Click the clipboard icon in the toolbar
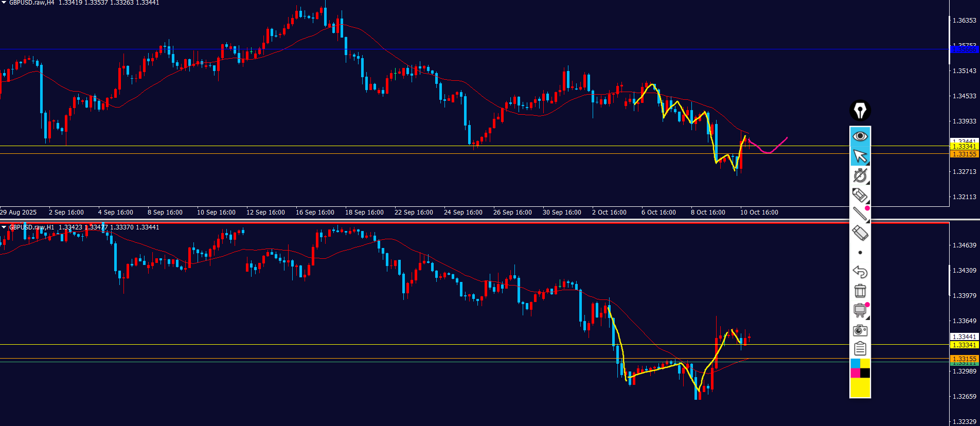 (860, 349)
